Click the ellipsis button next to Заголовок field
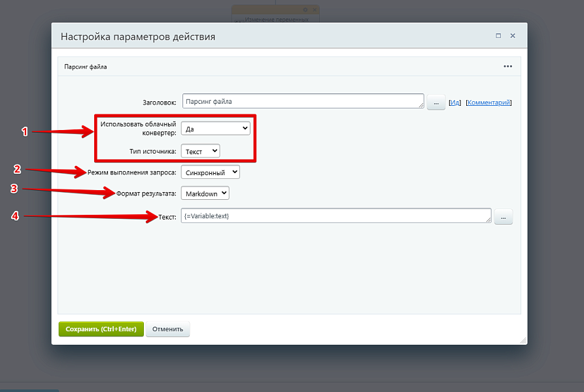 [436, 103]
